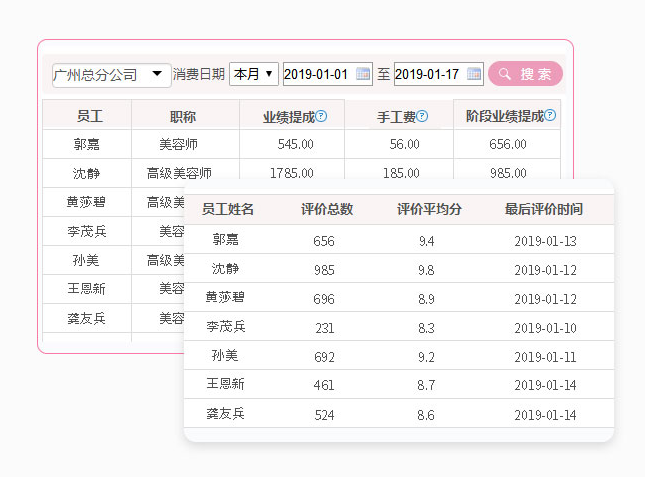Expand the 广州总分公司 company dropdown

point(110,75)
